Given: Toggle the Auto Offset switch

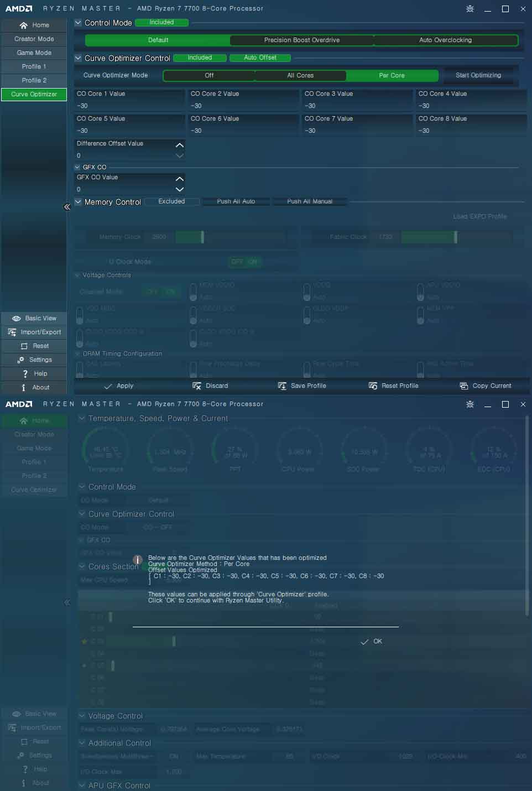Looking at the screenshot, I should (260, 58).
